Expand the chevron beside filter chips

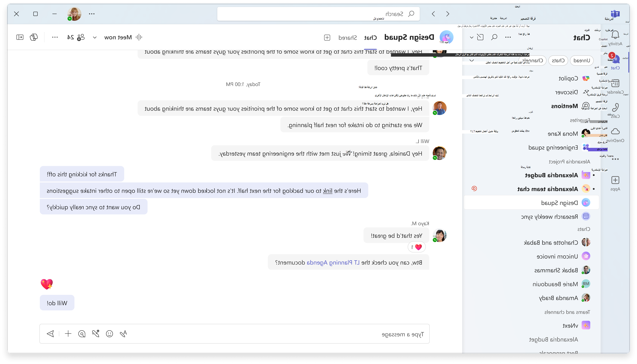click(472, 61)
